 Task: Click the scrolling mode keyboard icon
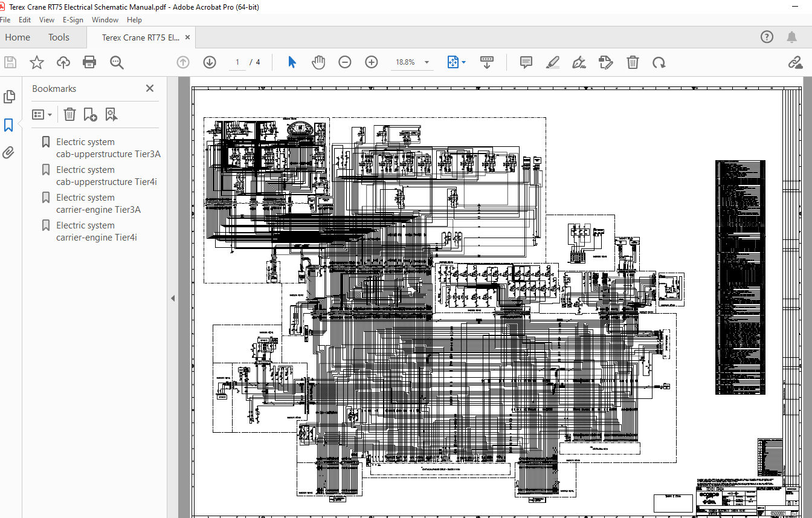tap(487, 62)
